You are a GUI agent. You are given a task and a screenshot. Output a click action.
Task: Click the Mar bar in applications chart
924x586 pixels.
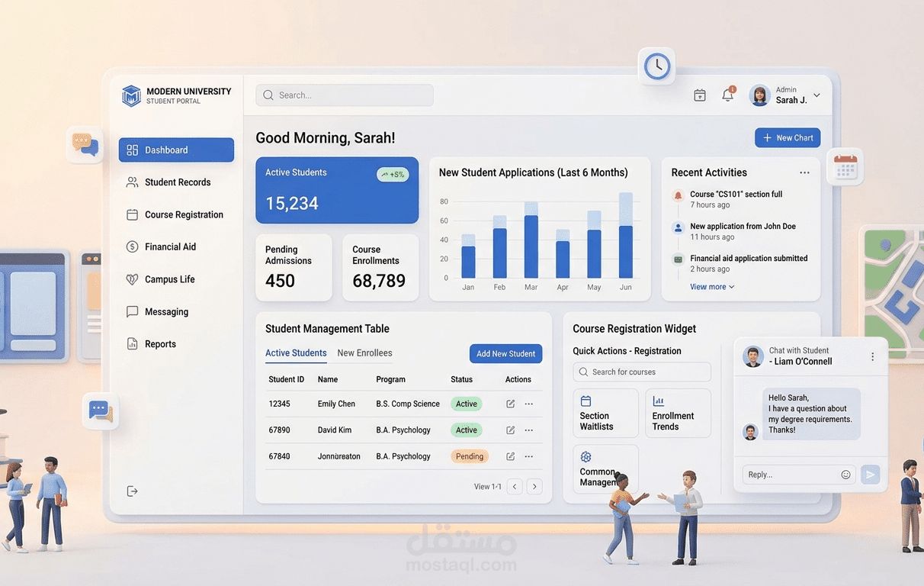coord(531,240)
